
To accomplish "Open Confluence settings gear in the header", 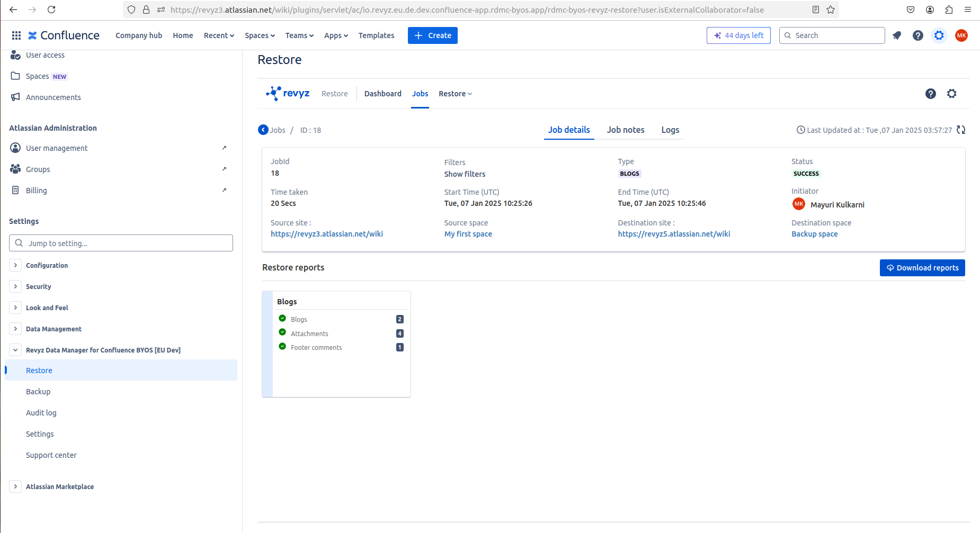I will (x=939, y=35).
